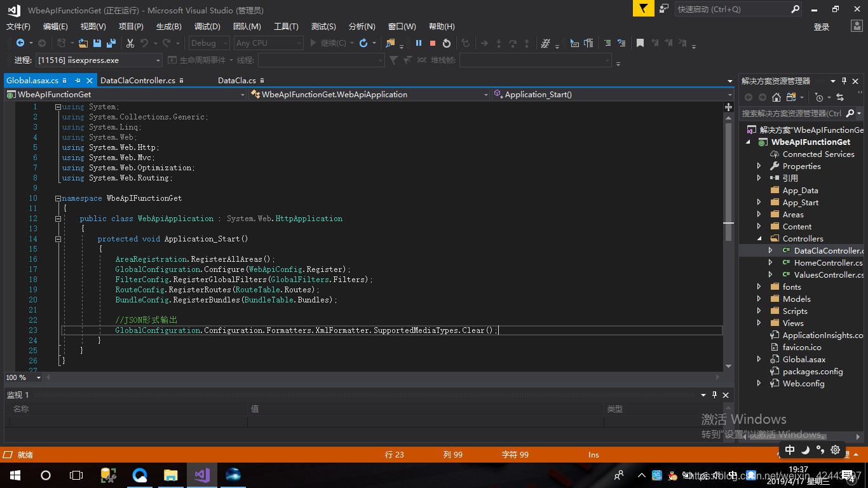
Task: Open the WebApiApplication class navigation dropdown
Action: (x=369, y=95)
